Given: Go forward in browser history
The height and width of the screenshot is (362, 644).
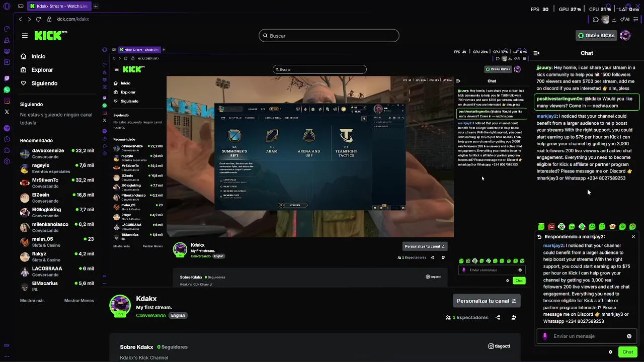Looking at the screenshot, I should (x=29, y=19).
